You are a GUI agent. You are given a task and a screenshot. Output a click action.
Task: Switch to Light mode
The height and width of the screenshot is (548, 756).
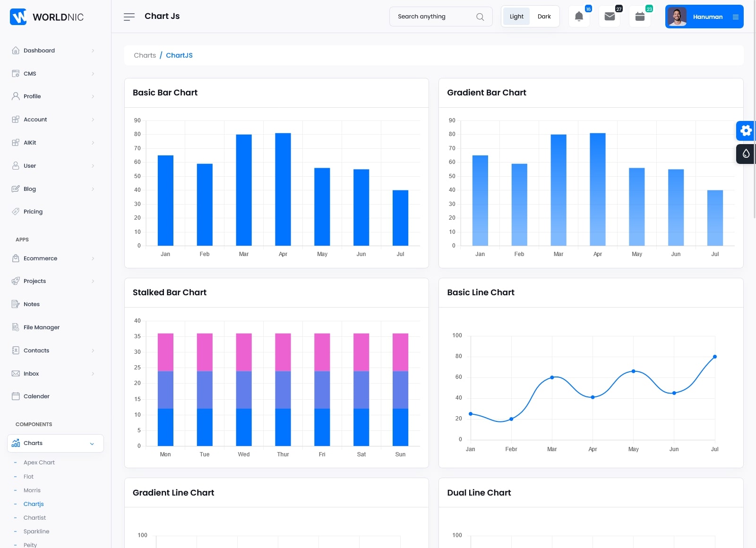pos(516,17)
